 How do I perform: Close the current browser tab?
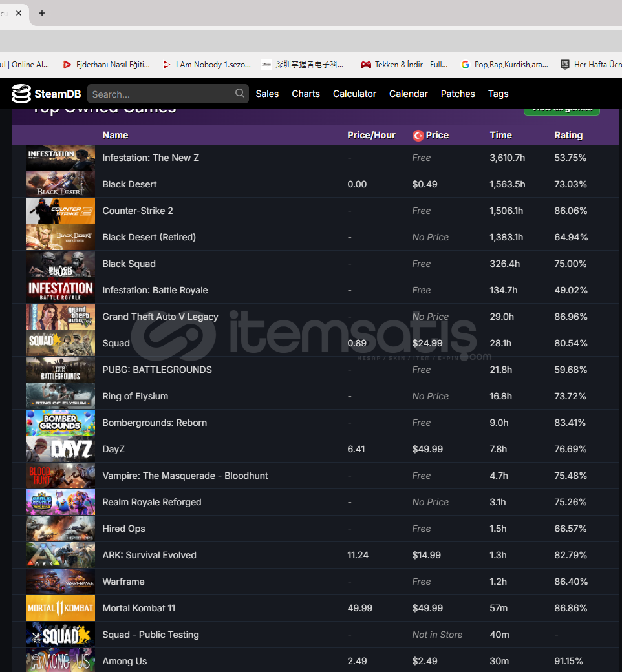(19, 13)
